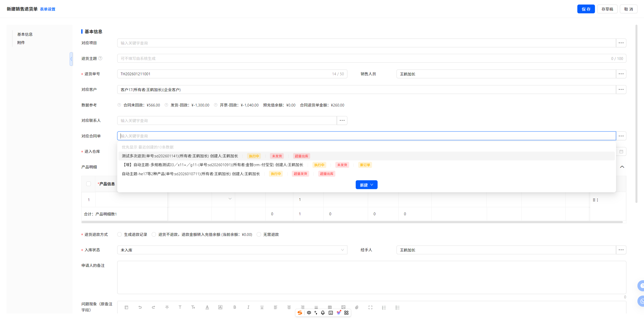Go to 附件 in the left navigation
The image size is (644, 320).
pos(21,43)
